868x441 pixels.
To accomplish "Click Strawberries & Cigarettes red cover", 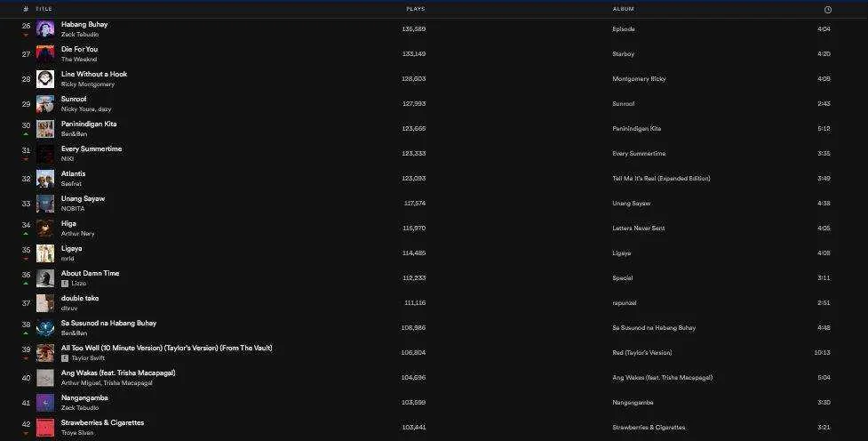I will (45, 428).
